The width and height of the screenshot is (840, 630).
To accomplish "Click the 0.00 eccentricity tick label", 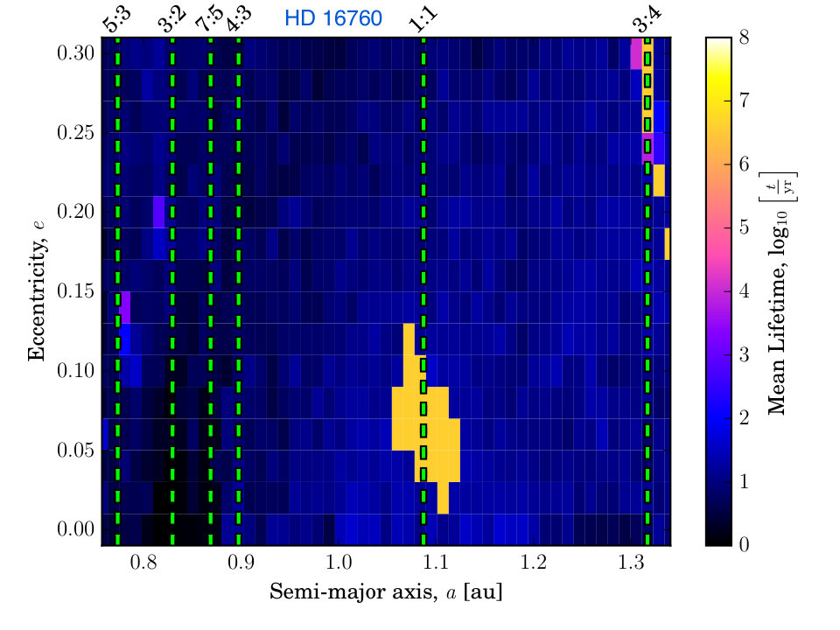I will [x=75, y=528].
